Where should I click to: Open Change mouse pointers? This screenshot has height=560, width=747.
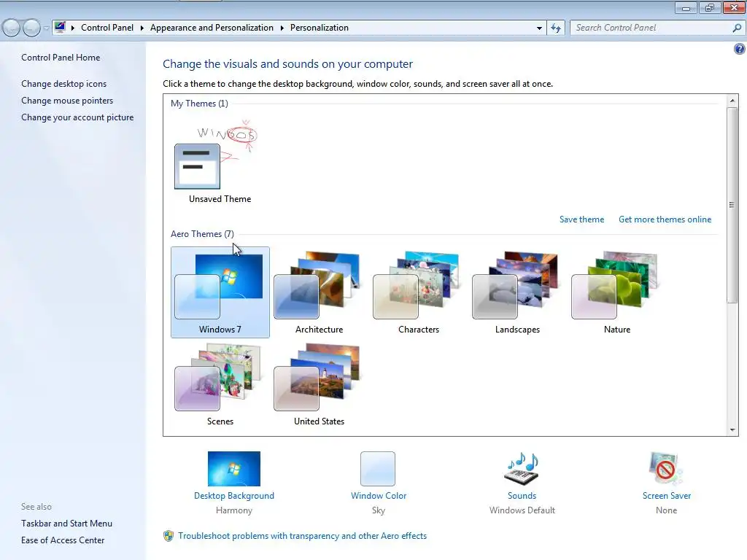click(67, 101)
